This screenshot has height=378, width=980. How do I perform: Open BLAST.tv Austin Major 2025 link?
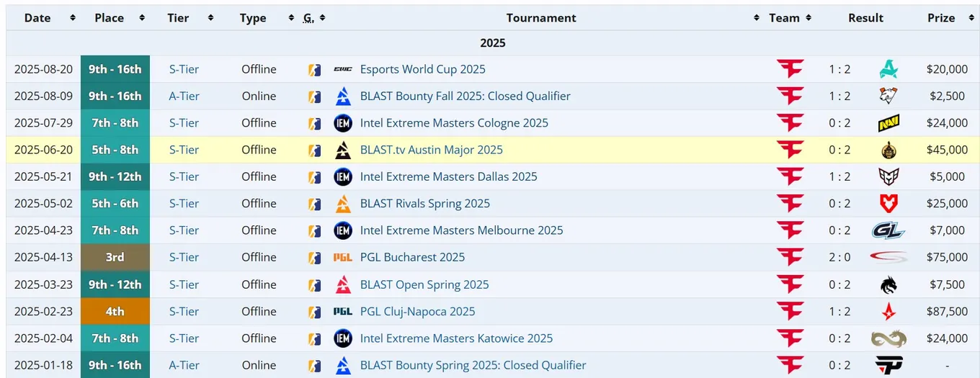pyautogui.click(x=431, y=150)
